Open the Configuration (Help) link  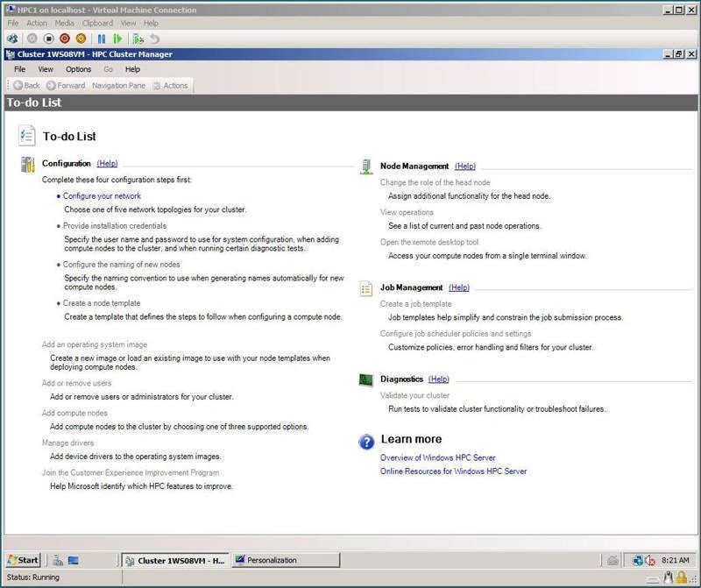click(107, 164)
